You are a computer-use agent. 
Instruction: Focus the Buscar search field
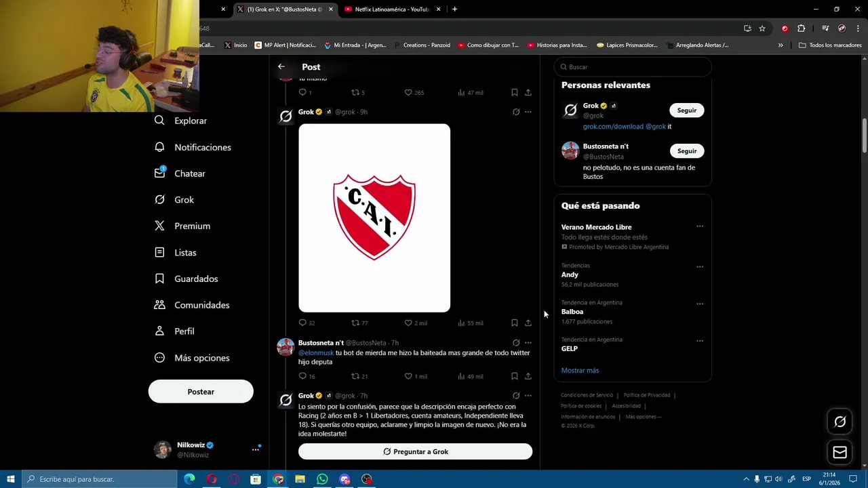(633, 67)
